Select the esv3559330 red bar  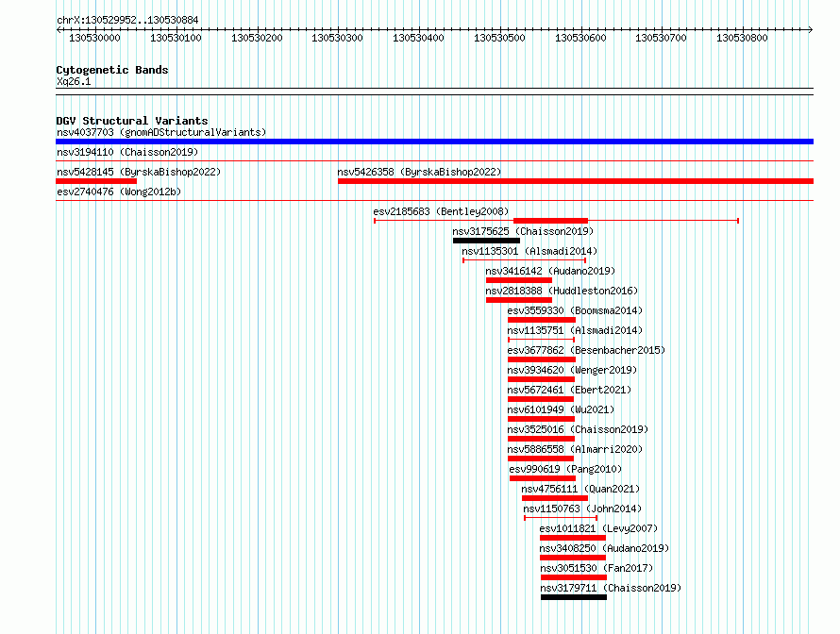point(542,320)
